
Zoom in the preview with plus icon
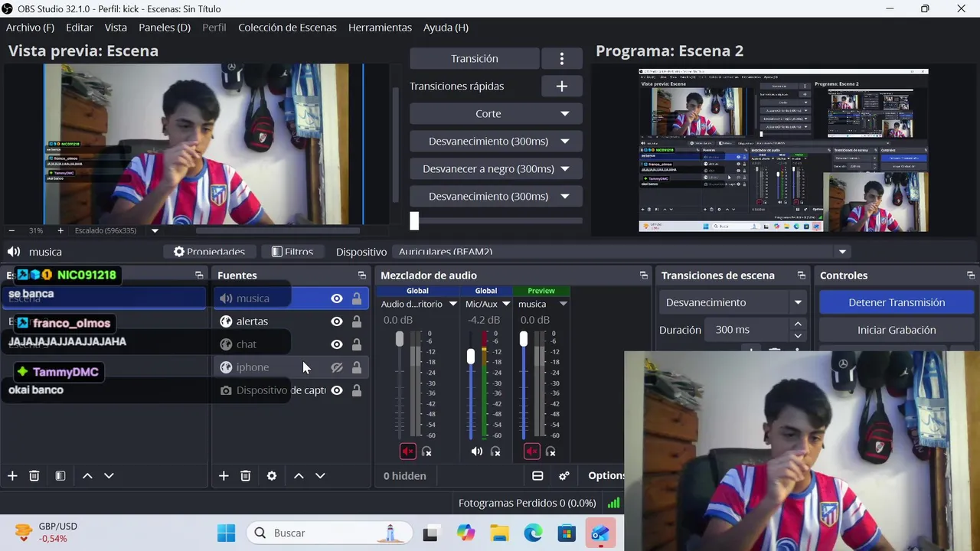60,230
